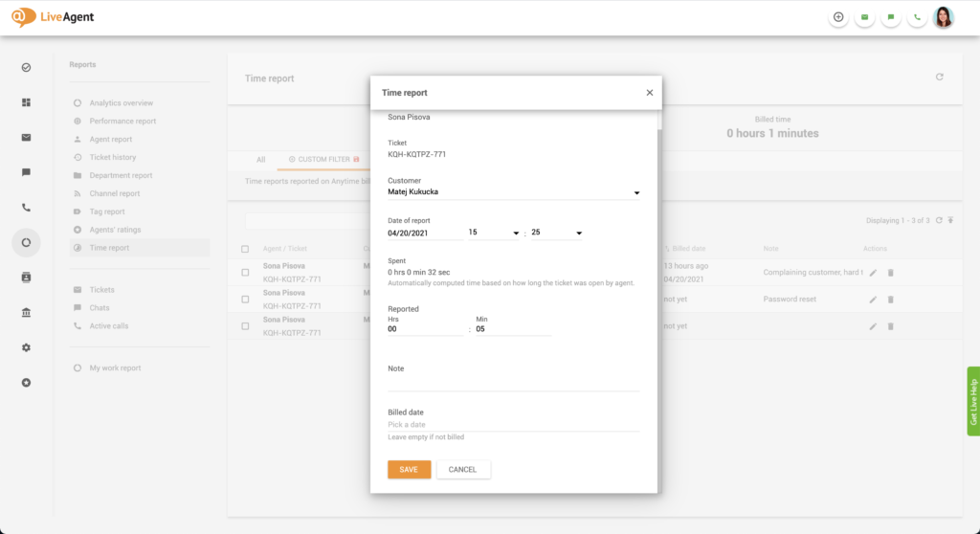Click the knowledge base building icon in sidebar
Screen dimensions: 980x534
[26, 313]
